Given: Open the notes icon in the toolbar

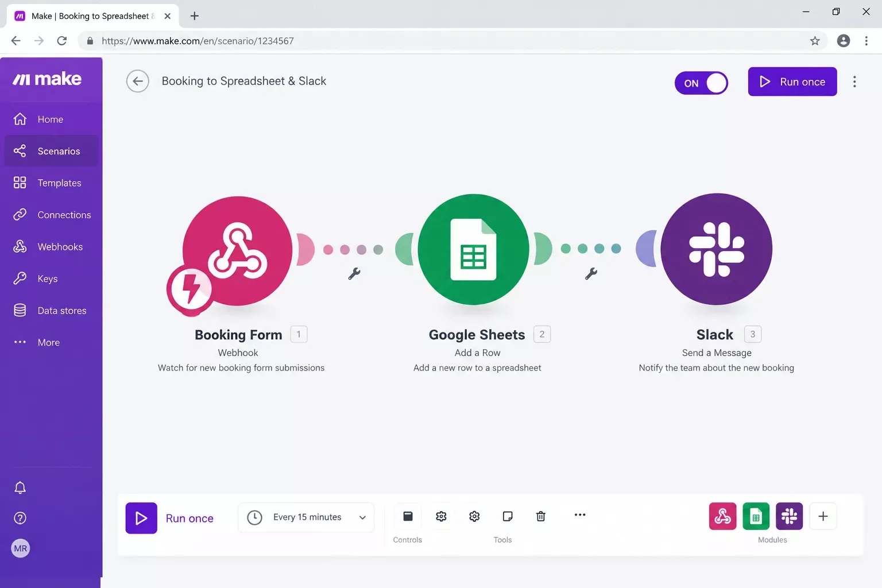Looking at the screenshot, I should (508, 516).
